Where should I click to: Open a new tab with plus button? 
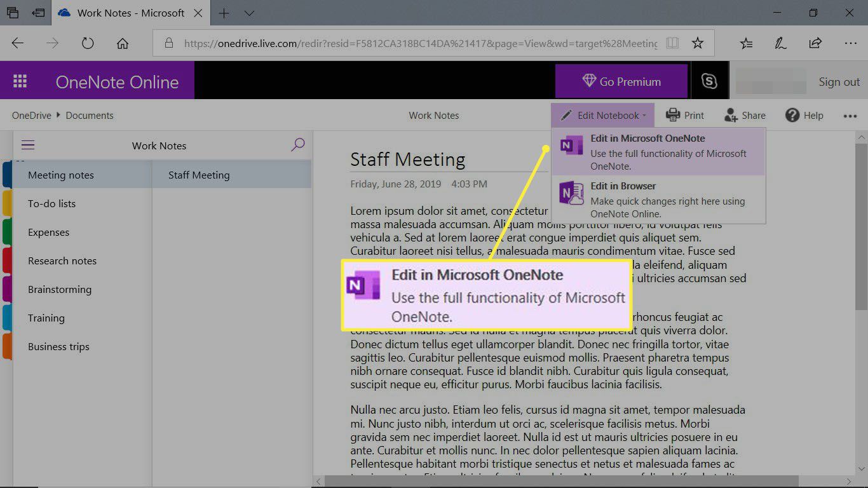coord(224,13)
